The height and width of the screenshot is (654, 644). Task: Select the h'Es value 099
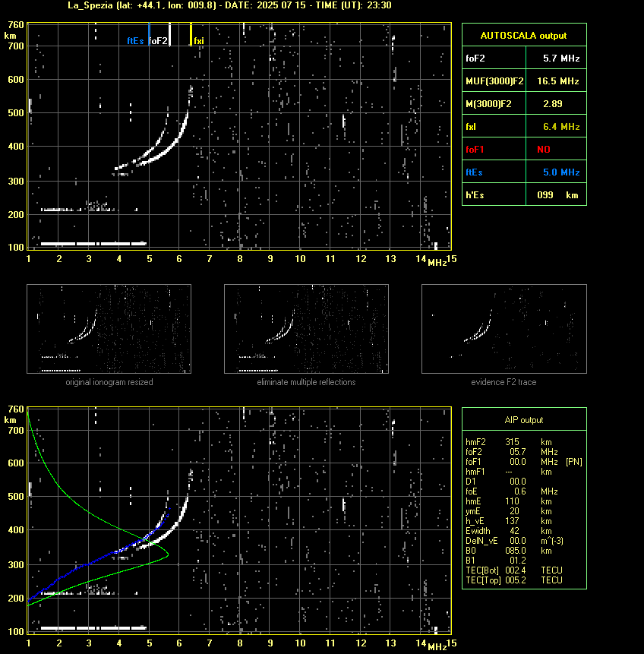545,195
